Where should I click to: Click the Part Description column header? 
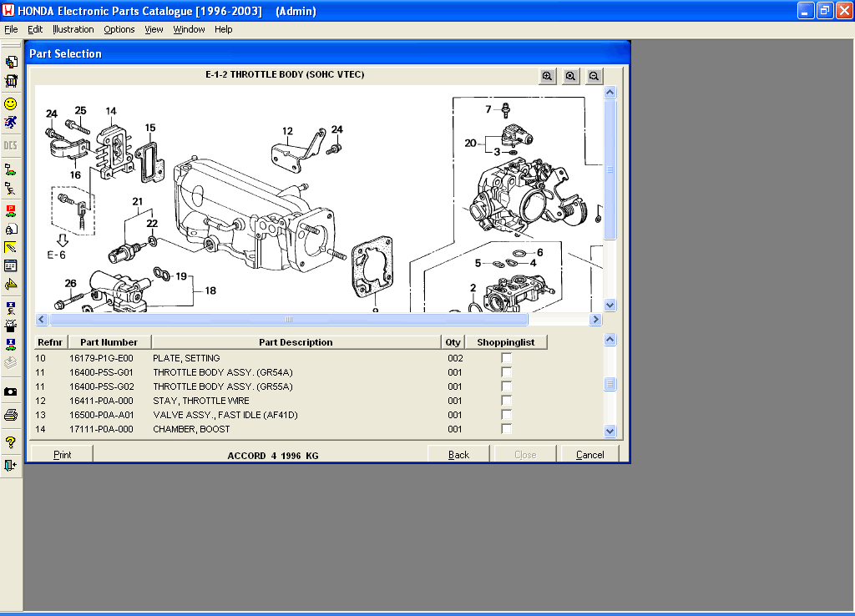(296, 342)
